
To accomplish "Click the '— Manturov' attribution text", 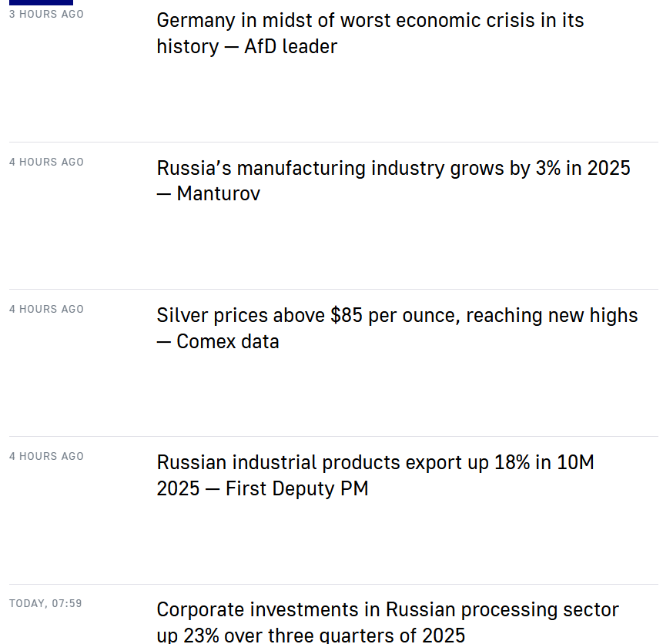I will click(209, 194).
